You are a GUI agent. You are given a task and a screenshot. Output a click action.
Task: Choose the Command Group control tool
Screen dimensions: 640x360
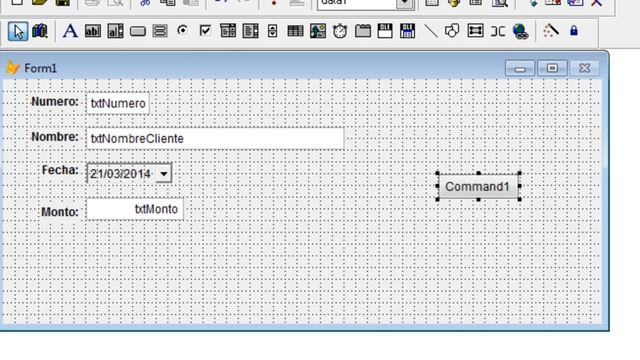coord(160,31)
